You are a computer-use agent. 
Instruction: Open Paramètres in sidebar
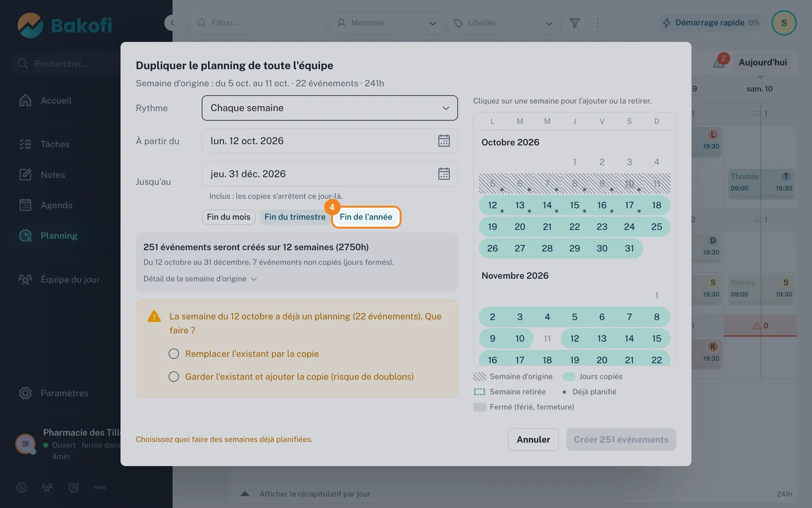63,393
